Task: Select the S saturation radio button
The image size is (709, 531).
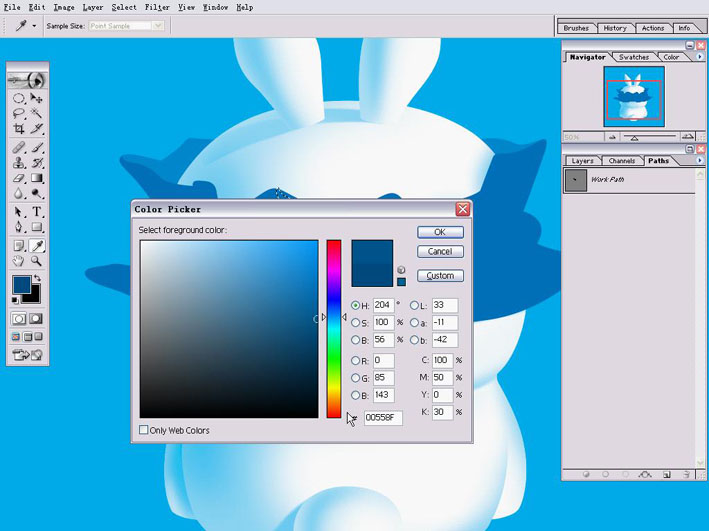Action: [x=355, y=323]
